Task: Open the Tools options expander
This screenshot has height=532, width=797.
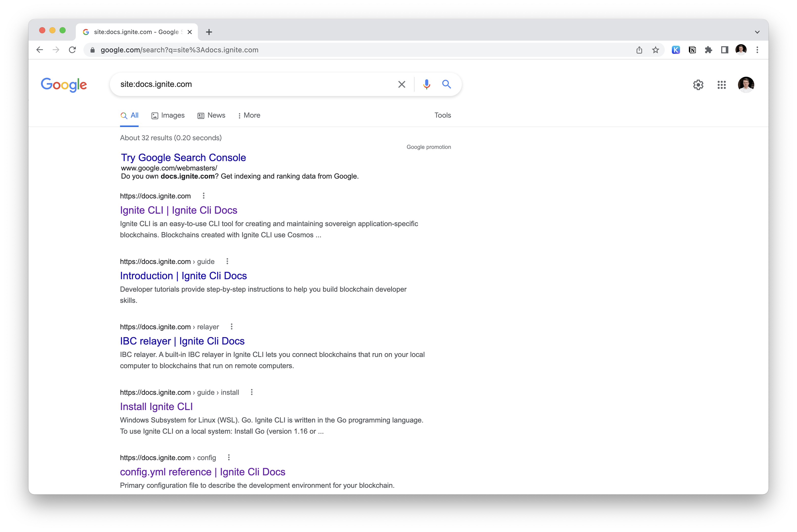Action: (x=442, y=115)
